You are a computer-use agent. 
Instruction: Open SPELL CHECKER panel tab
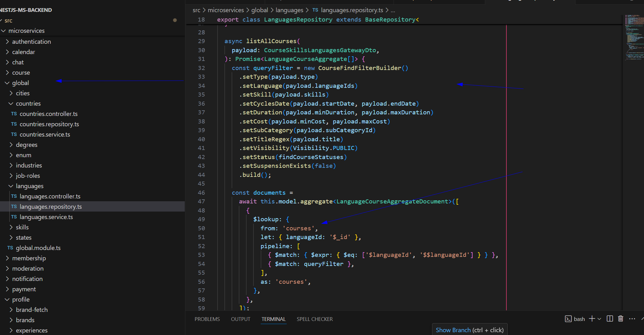(x=314, y=319)
